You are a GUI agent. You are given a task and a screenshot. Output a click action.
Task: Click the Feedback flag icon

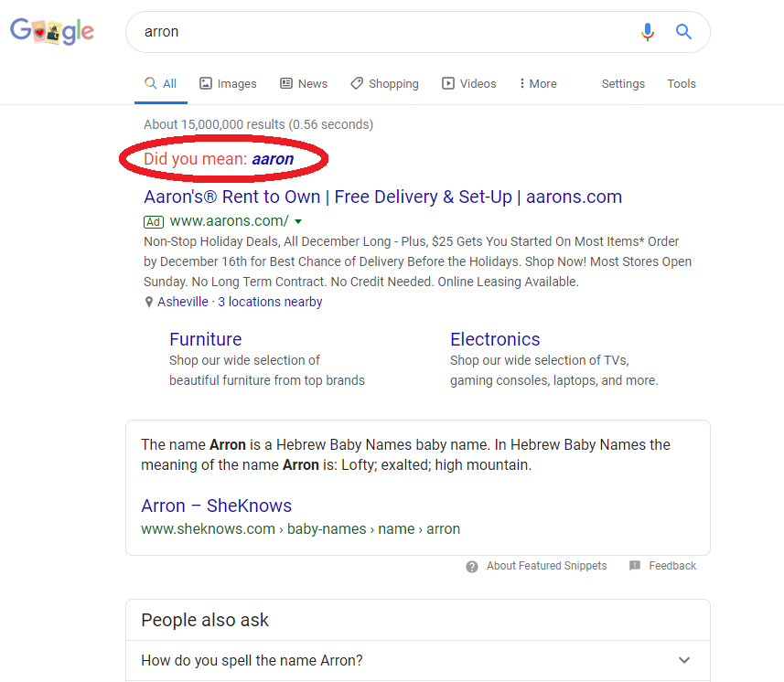coord(634,565)
